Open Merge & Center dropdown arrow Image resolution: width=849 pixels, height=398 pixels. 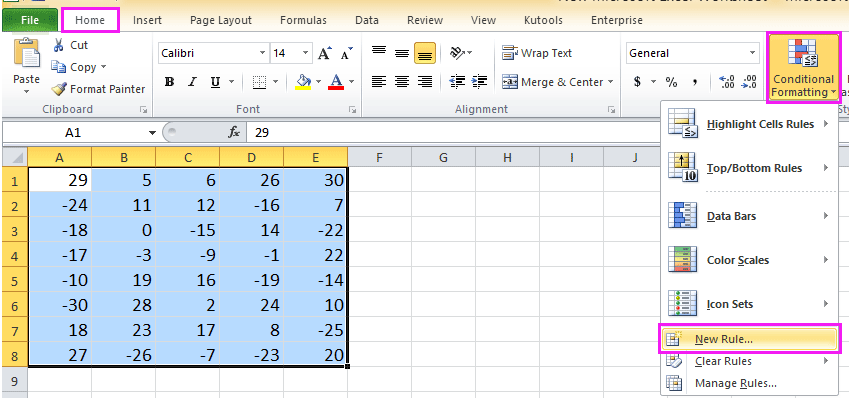(x=611, y=82)
